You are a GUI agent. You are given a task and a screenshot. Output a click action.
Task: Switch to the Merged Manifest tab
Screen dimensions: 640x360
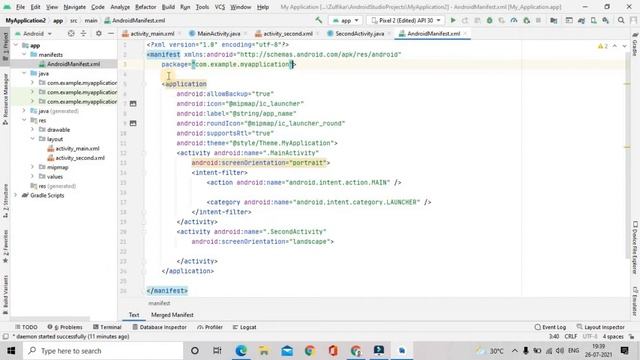172,315
